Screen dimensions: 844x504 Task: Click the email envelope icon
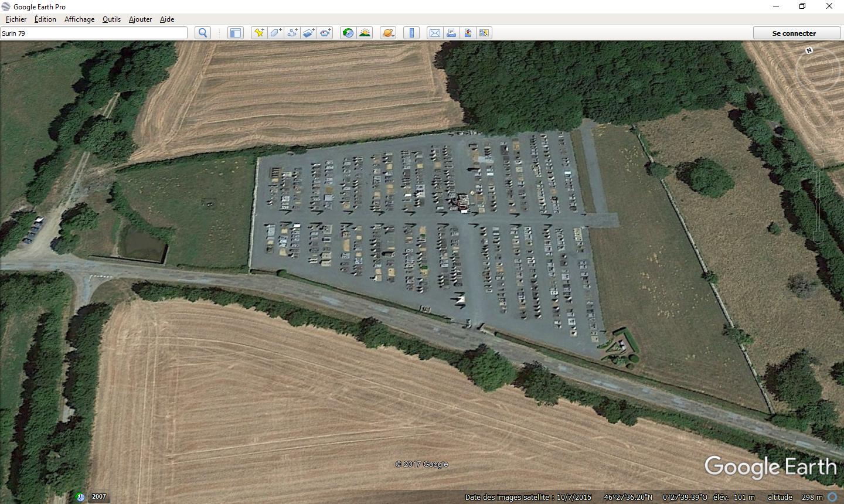pyautogui.click(x=435, y=33)
